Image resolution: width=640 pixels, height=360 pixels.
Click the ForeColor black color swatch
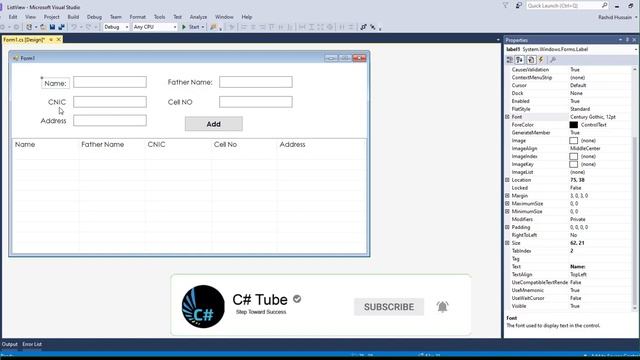pyautogui.click(x=573, y=125)
